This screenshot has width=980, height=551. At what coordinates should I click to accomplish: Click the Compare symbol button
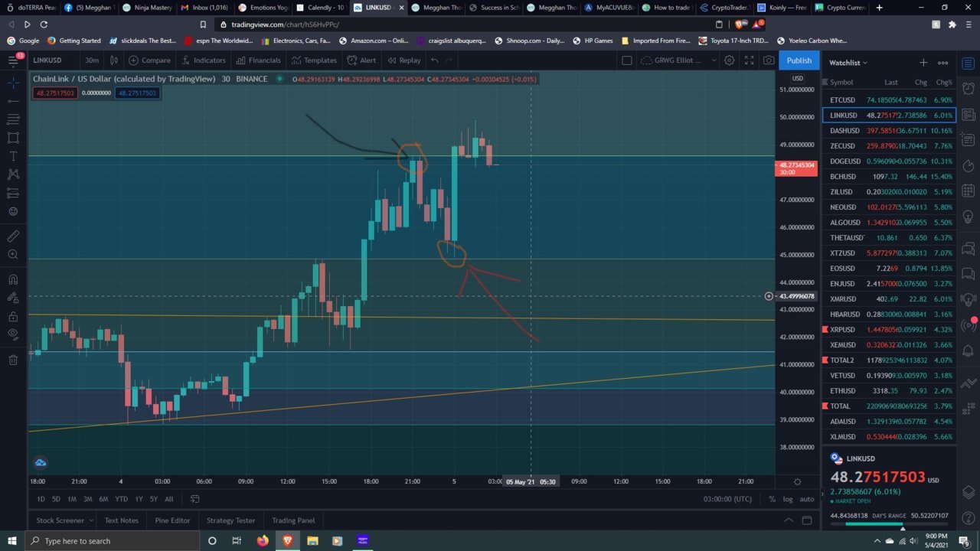149,60
